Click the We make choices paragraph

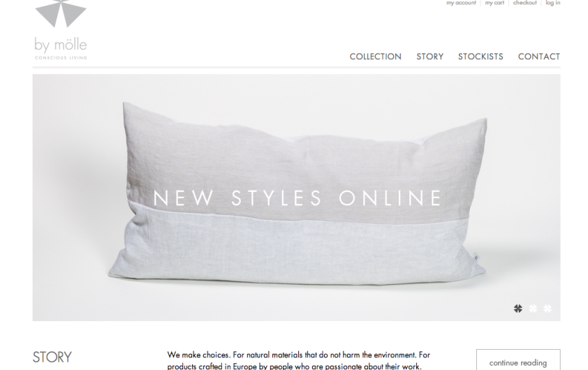298,360
